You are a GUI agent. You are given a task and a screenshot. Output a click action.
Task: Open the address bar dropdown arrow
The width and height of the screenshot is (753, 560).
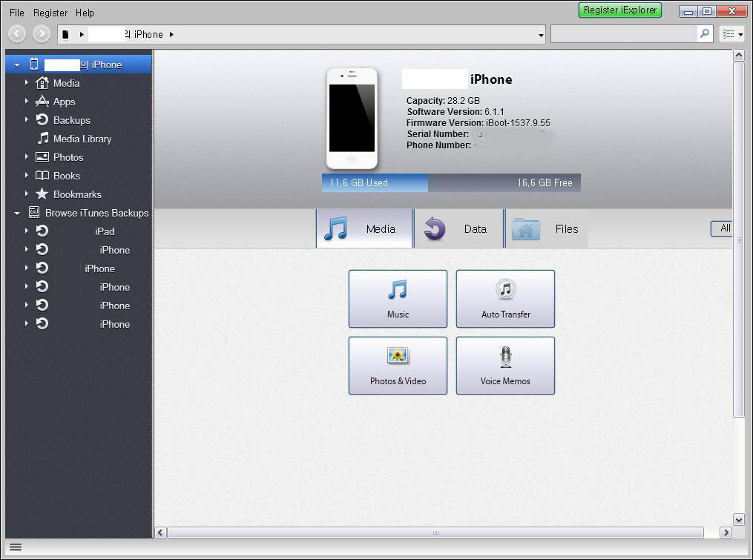(541, 35)
